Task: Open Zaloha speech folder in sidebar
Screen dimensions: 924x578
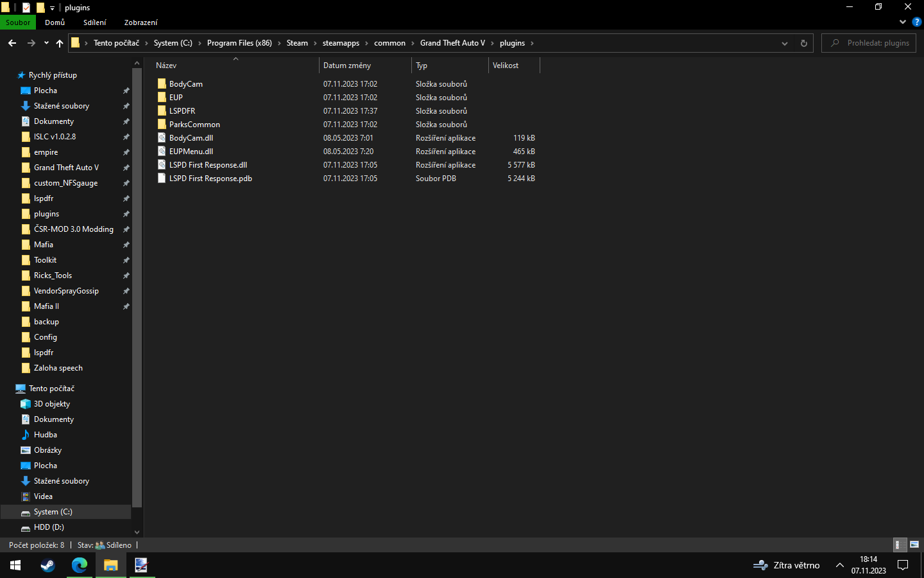Action: (x=58, y=368)
